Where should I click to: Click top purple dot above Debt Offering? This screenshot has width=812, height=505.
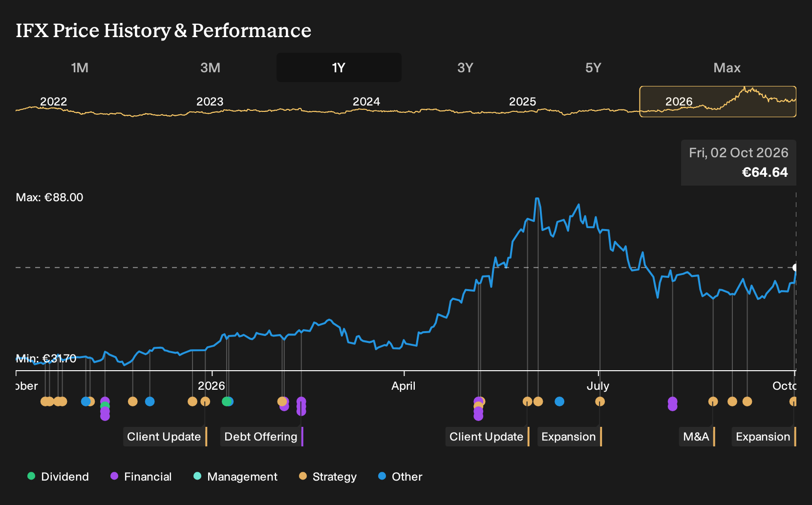point(301,401)
